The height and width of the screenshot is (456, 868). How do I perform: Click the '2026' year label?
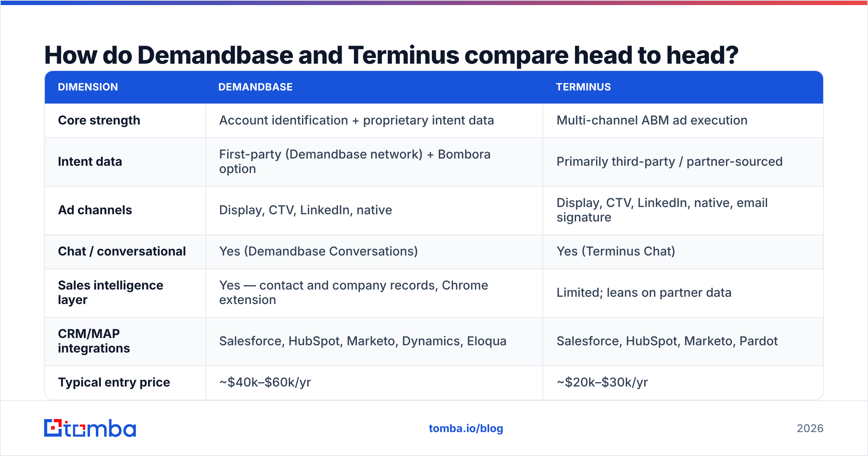tap(810, 428)
